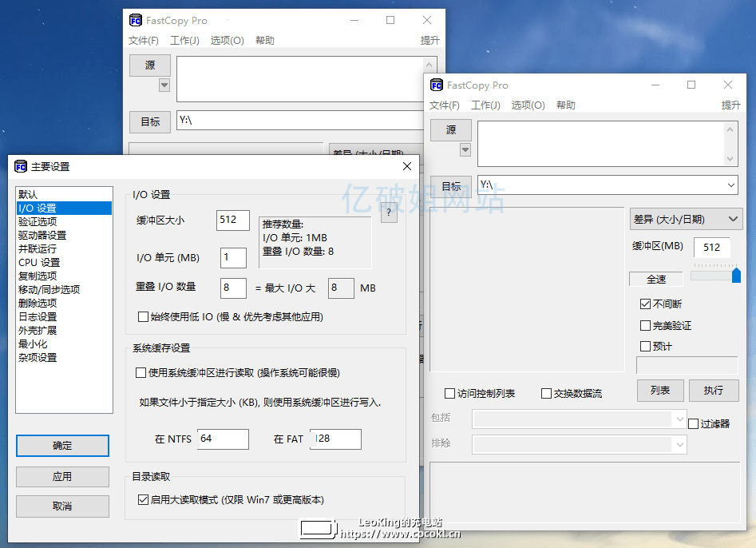Viewport: 756px width, 548px height.
Task: Click the 目标 button in back window
Action: (150, 122)
